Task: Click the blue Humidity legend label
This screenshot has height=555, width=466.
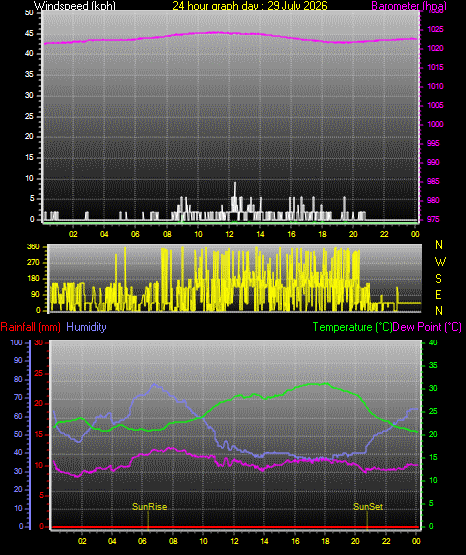Action: (86, 327)
